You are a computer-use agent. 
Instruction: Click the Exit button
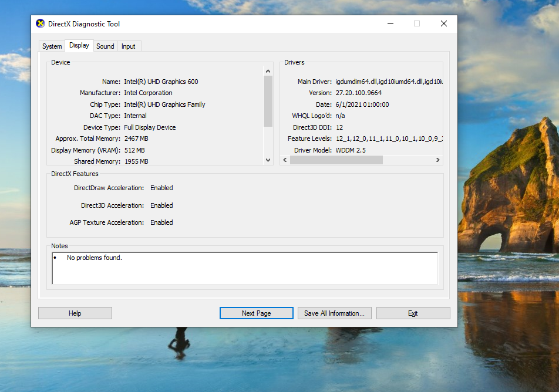coord(413,313)
